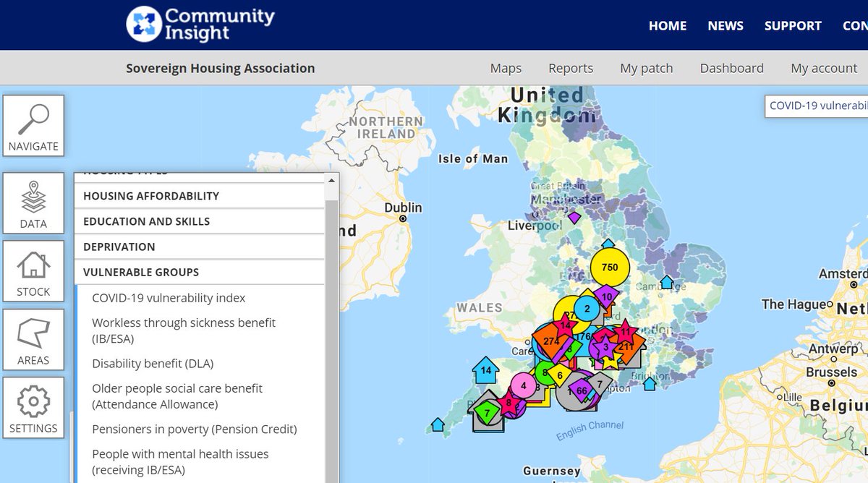The image size is (868, 483).
Task: Open the NAVIGATE magnifier tool
Action: point(33,125)
